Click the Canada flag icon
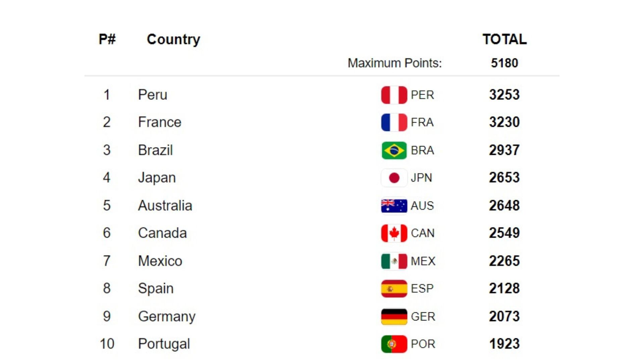This screenshot has width=644, height=362. pos(394,233)
